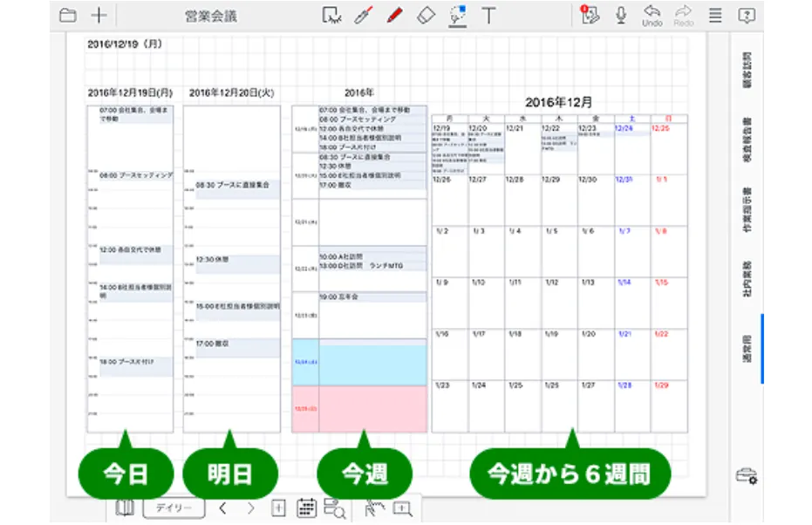
Task: Open the schedule search tool
Action: pyautogui.click(x=334, y=508)
